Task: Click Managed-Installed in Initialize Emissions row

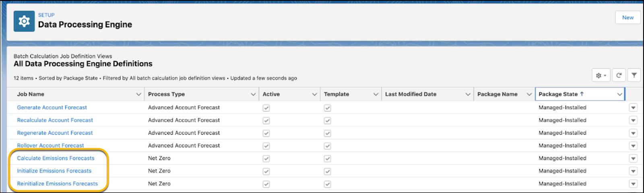Action: pyautogui.click(x=562, y=171)
